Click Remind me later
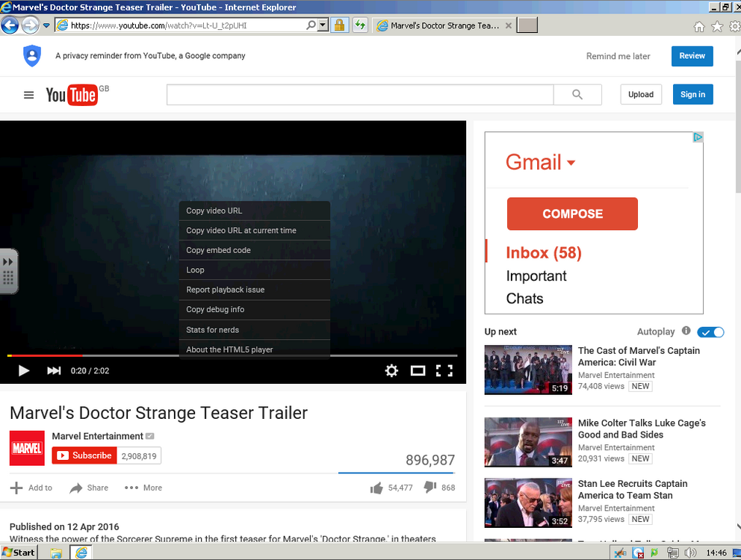 (618, 56)
